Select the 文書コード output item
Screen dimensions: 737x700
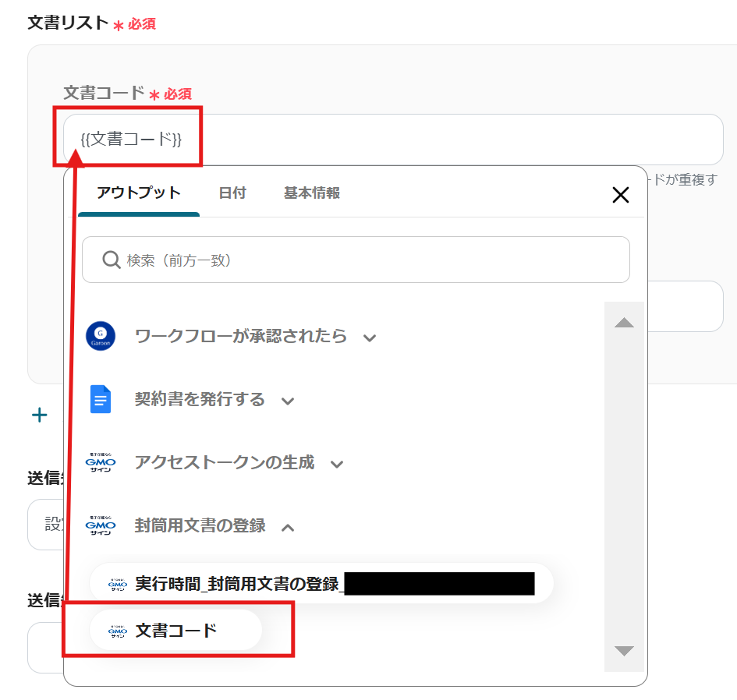coord(175,630)
